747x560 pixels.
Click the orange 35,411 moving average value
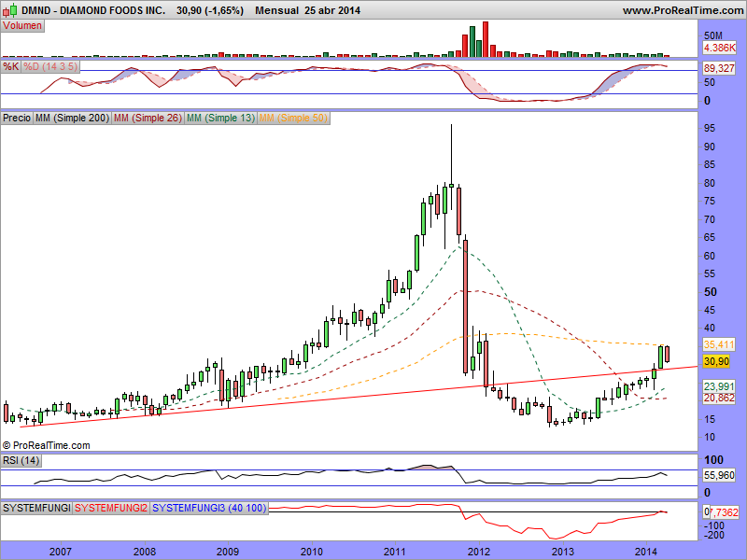(x=719, y=344)
